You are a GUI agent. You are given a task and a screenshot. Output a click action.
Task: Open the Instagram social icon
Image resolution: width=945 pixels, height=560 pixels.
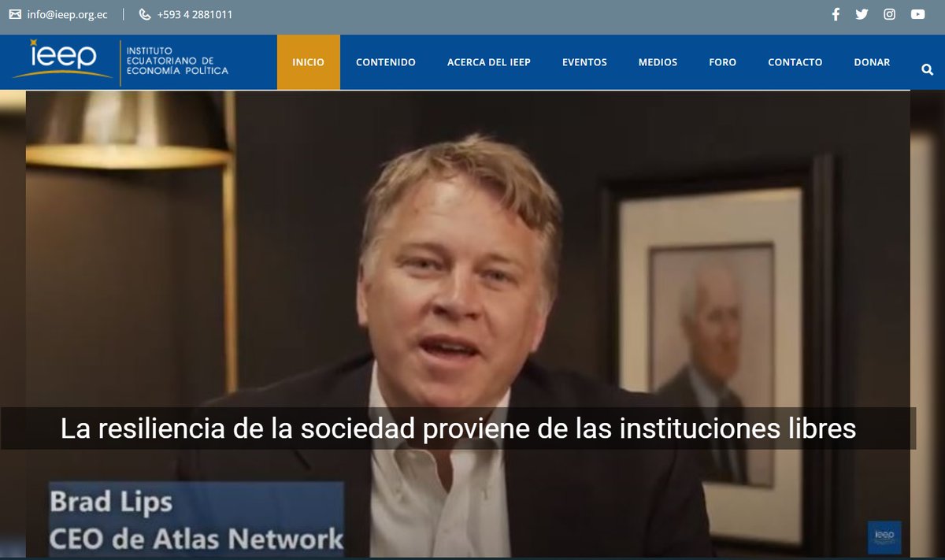click(889, 14)
